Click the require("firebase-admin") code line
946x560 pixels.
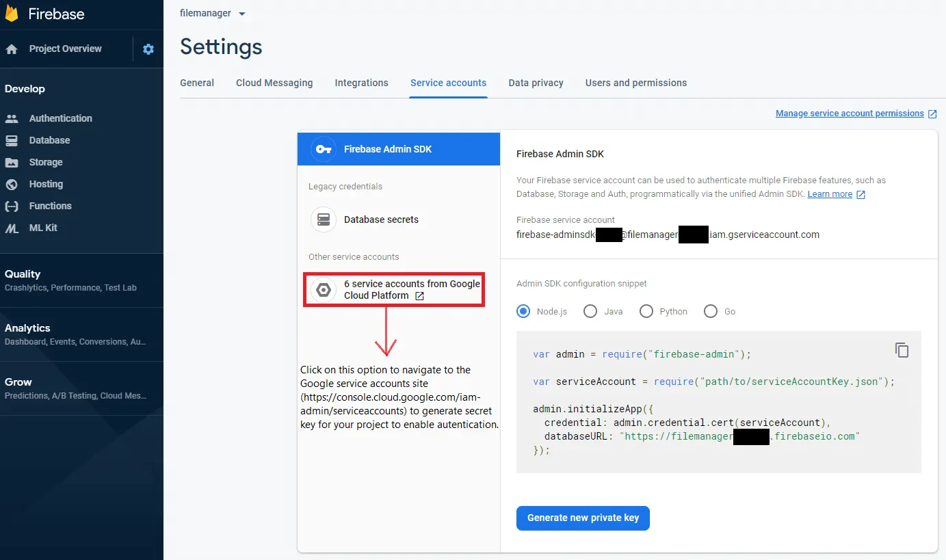[x=642, y=354]
